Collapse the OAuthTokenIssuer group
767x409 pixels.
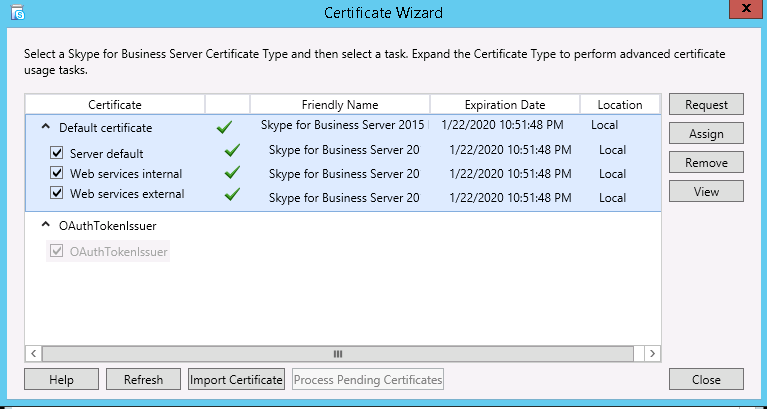point(45,225)
